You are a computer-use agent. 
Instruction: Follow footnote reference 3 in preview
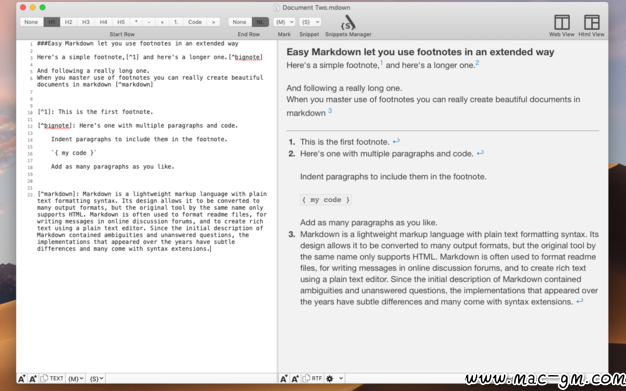pyautogui.click(x=330, y=111)
